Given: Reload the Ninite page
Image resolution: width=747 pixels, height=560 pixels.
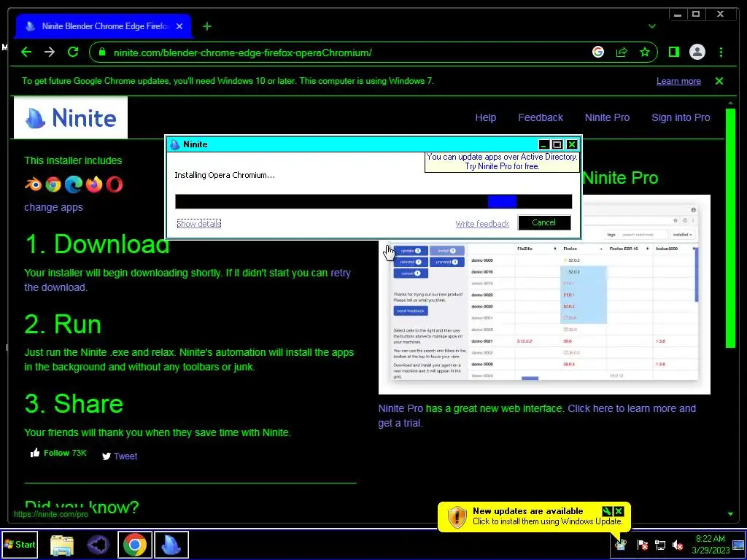Looking at the screenshot, I should [73, 52].
